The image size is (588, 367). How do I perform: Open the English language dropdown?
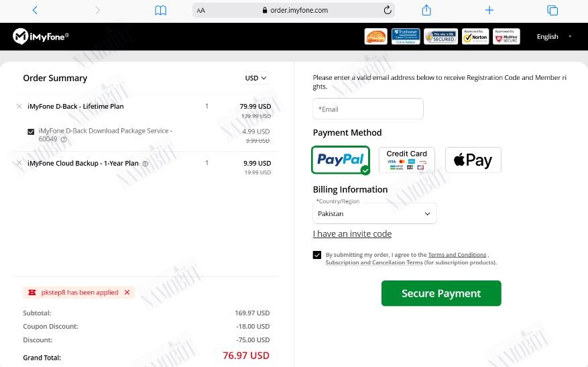(x=554, y=36)
